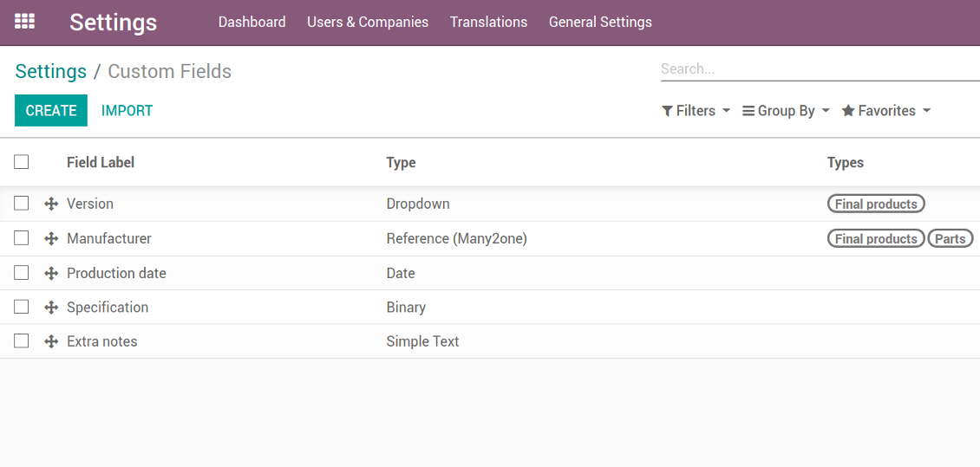Click the CREATE button
Image resolution: width=980 pixels, height=467 pixels.
coord(51,111)
